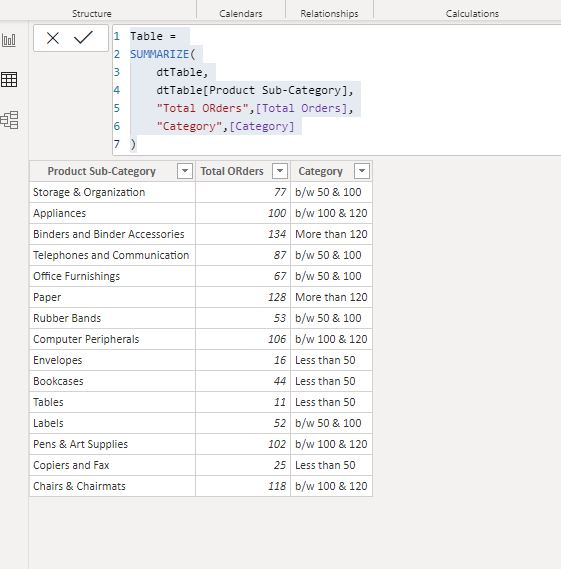The image size is (561, 569).
Task: Open the Model relationships view icon
Action: 9,120
